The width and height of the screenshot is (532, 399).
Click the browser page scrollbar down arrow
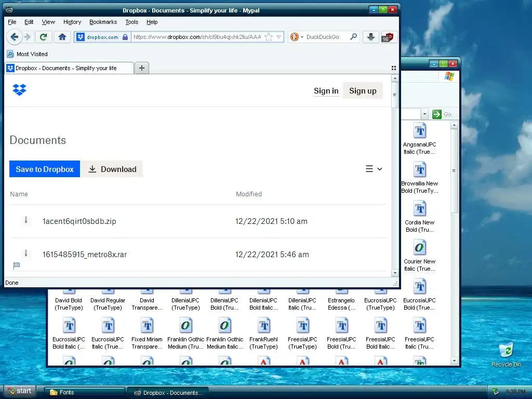(x=395, y=273)
